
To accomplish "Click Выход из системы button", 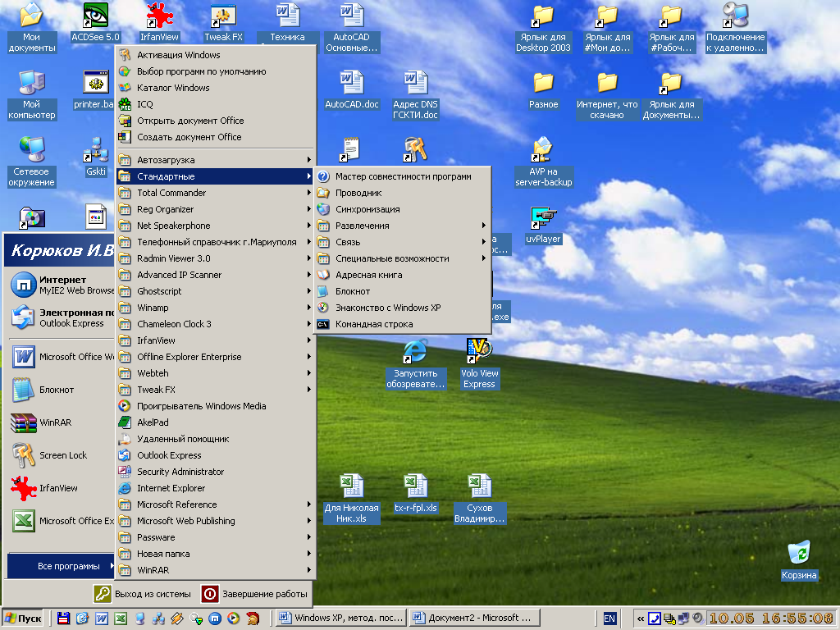I will (143, 594).
